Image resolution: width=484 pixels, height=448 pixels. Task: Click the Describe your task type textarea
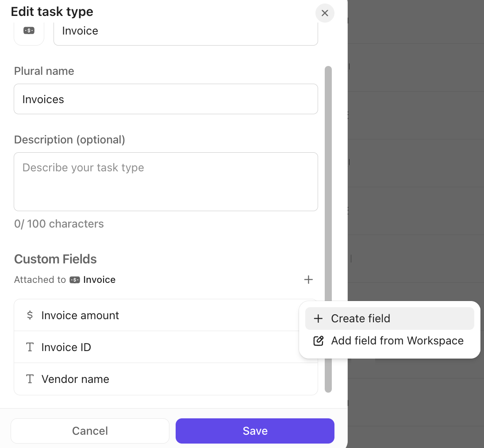pos(166,182)
